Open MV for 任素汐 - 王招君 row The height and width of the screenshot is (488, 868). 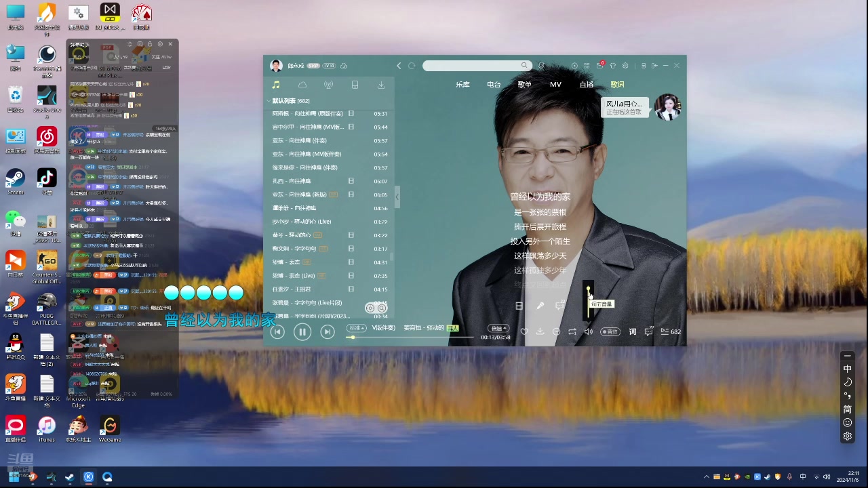[x=351, y=289]
